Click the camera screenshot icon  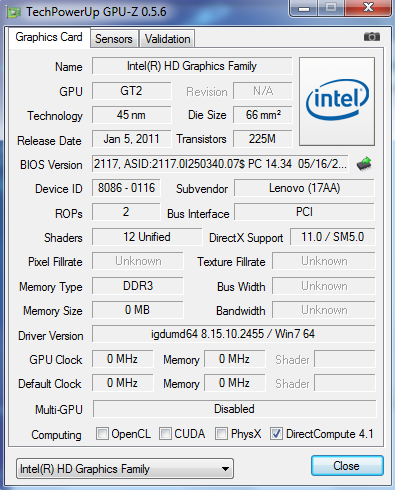(x=372, y=37)
